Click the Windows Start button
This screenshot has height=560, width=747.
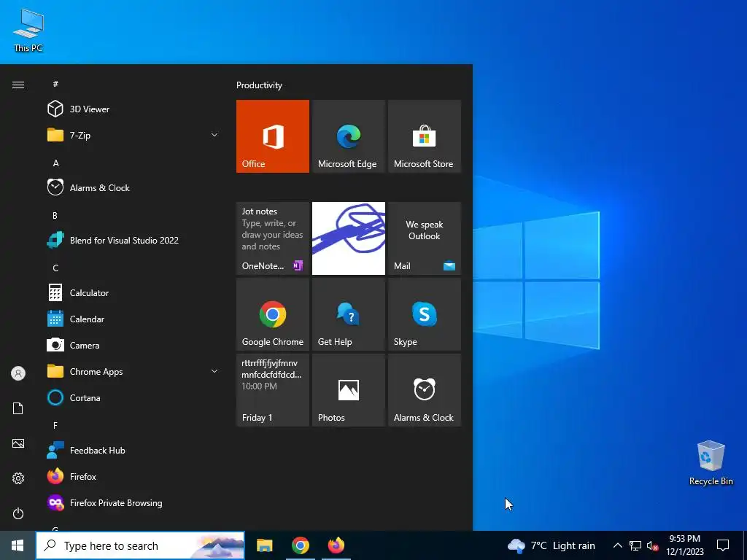coord(18,545)
